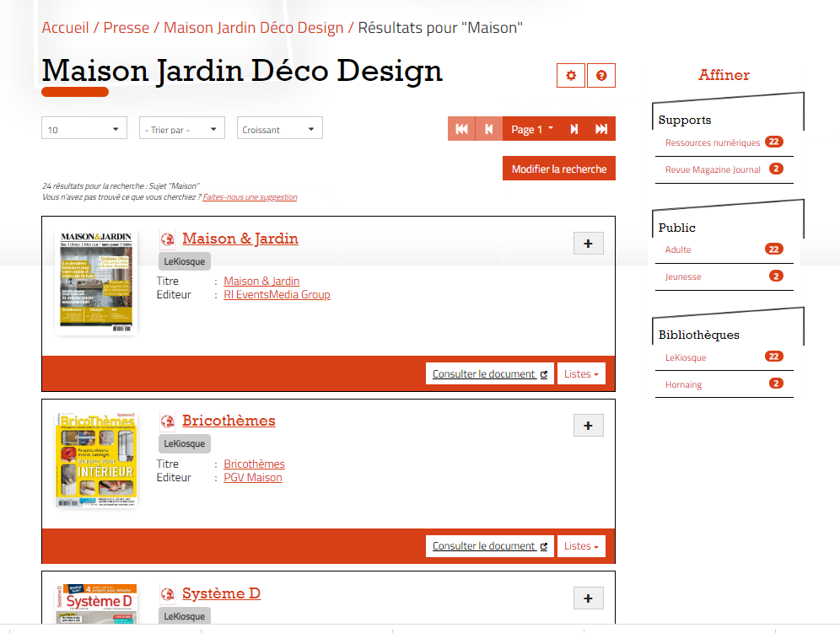This screenshot has width=840, height=633.
Task: Jump to the last results page
Action: 601,129
